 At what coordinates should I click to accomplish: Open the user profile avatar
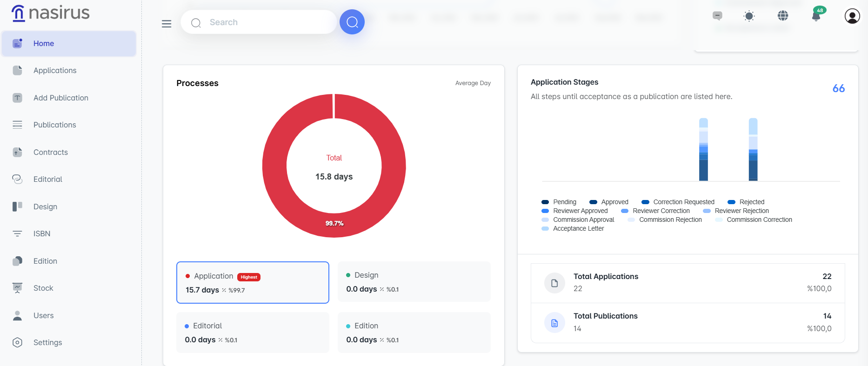[852, 16]
